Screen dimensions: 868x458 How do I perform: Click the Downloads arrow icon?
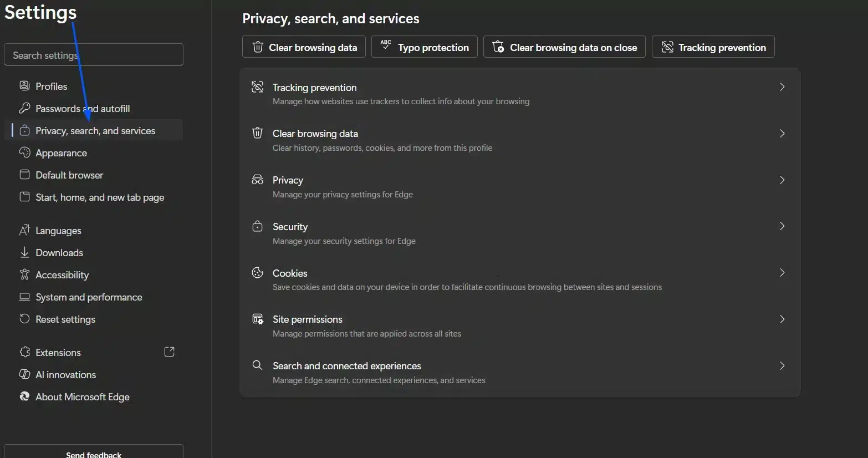point(24,252)
